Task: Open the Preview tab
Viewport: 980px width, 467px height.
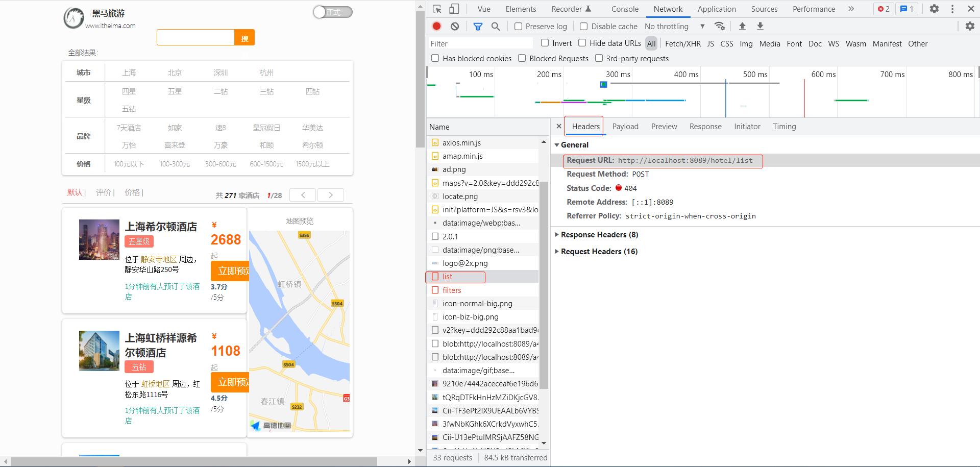Action: pyautogui.click(x=664, y=127)
